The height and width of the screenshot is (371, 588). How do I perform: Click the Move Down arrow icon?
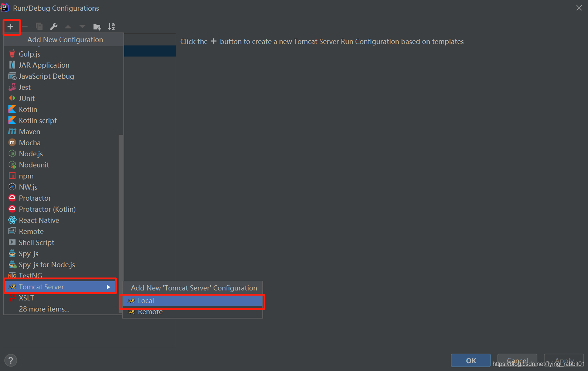(82, 27)
